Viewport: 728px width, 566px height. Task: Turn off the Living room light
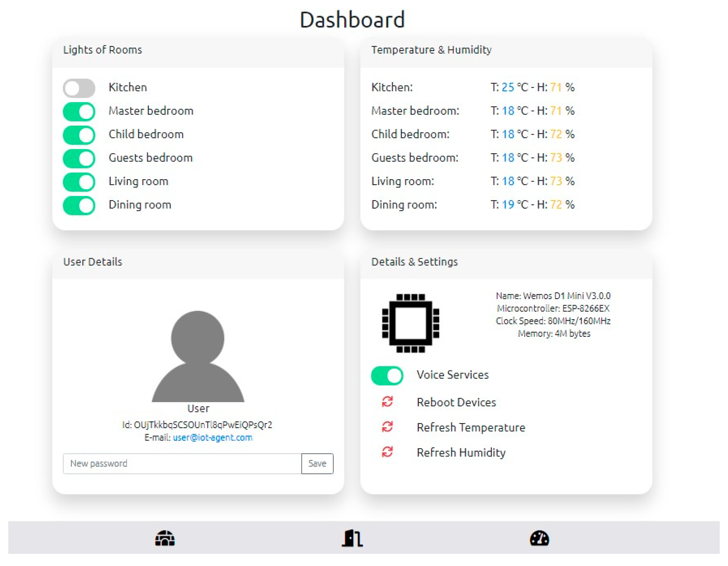tap(79, 182)
